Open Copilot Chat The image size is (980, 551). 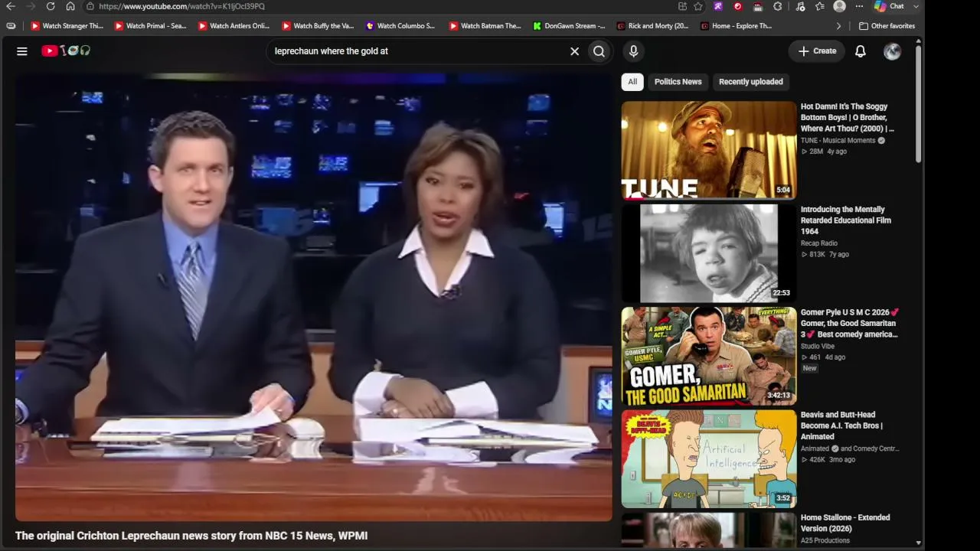coord(889,6)
